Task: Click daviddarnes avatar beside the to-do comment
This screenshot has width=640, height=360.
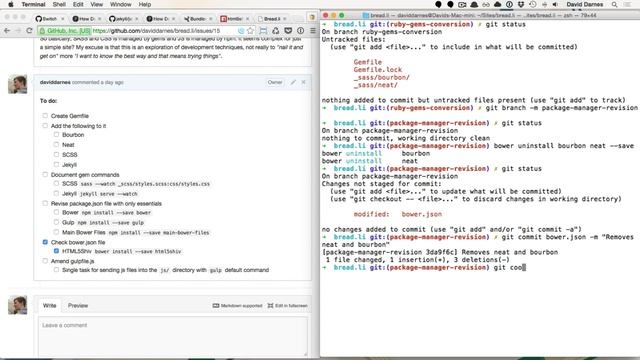Action: coord(18,84)
